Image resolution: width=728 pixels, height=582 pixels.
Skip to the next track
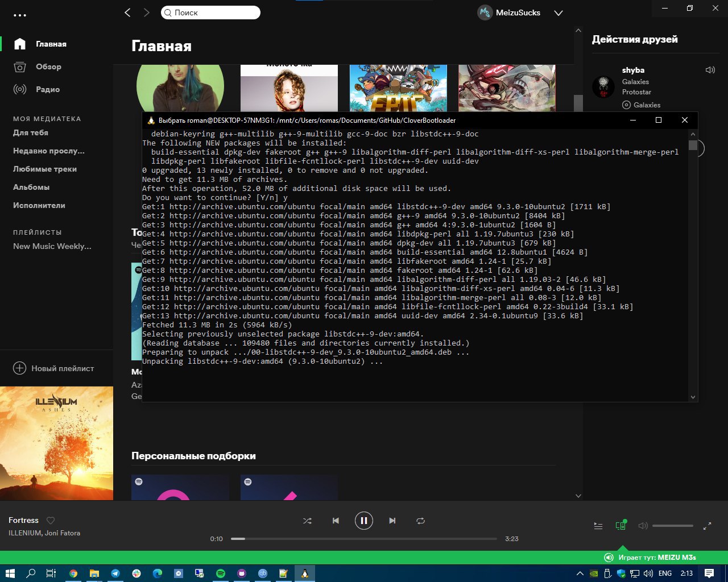tap(392, 521)
